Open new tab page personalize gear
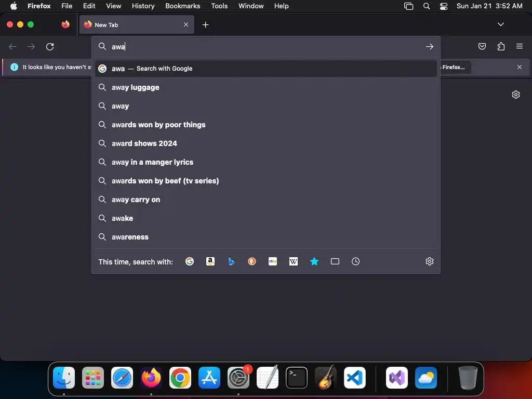This screenshot has height=399, width=532. 516,95
